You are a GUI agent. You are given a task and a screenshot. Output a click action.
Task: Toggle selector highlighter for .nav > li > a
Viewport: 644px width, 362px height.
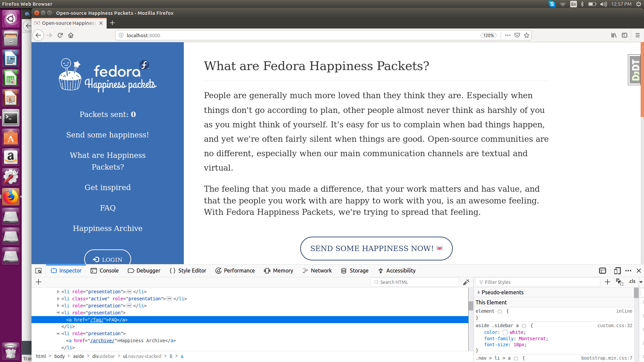516,358
